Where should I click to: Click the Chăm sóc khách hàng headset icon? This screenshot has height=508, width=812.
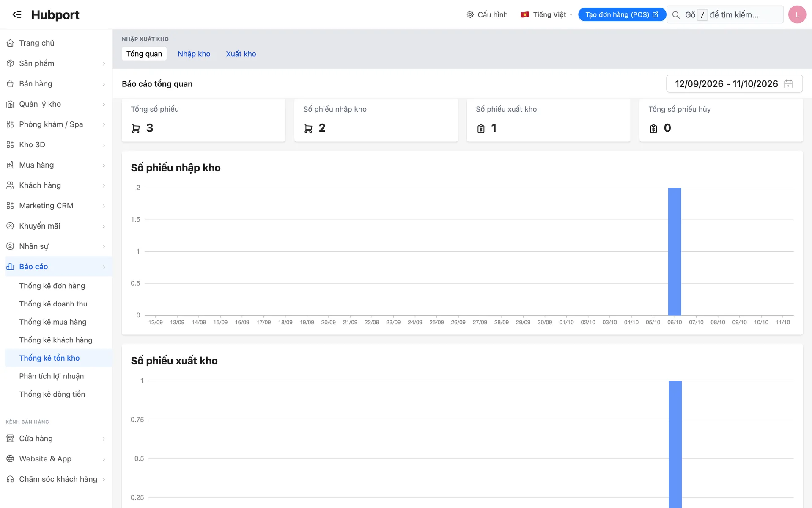coord(10,479)
